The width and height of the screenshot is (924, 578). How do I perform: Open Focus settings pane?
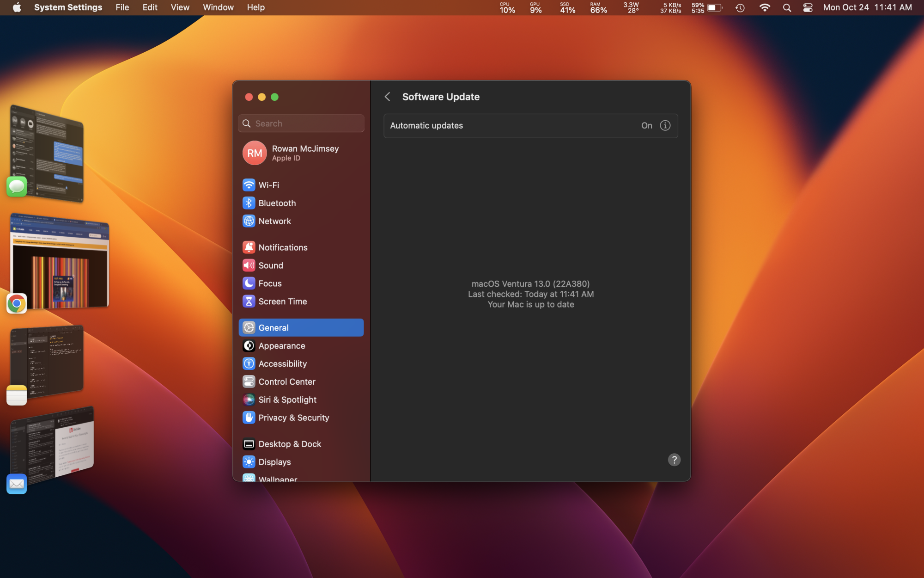pos(269,283)
